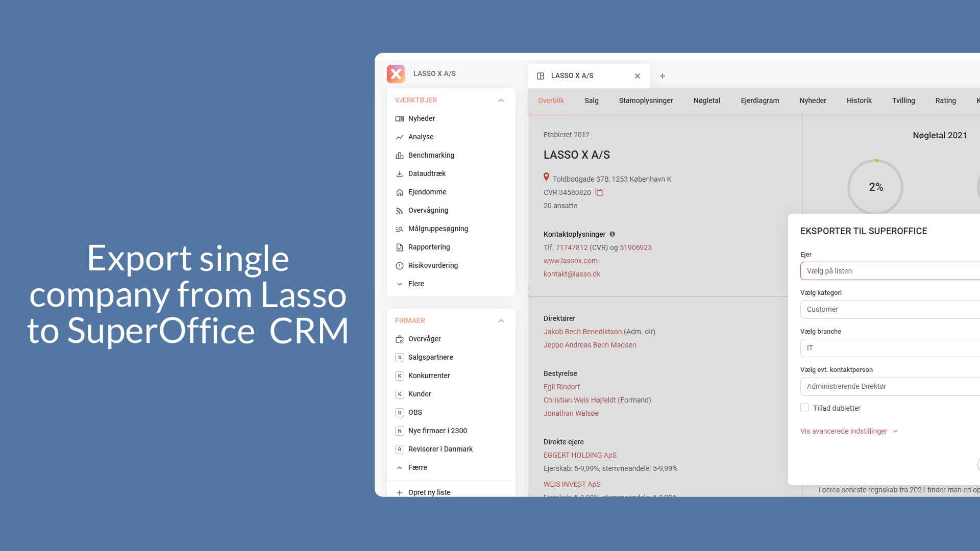Open Jeppe Andreas Bech Madsen link
Screen dimensions: 980x551
pyautogui.click(x=590, y=345)
